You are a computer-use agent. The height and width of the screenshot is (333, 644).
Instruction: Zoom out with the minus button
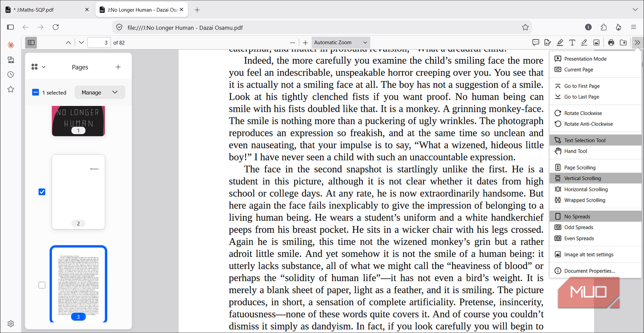click(x=292, y=43)
